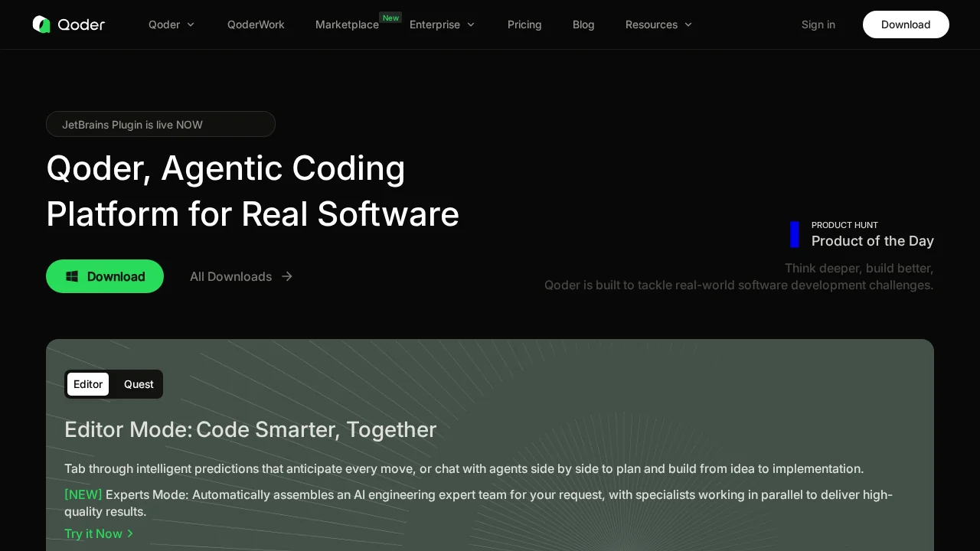Select the Windows icon on Download button
The width and height of the screenshot is (980, 551).
click(x=72, y=276)
